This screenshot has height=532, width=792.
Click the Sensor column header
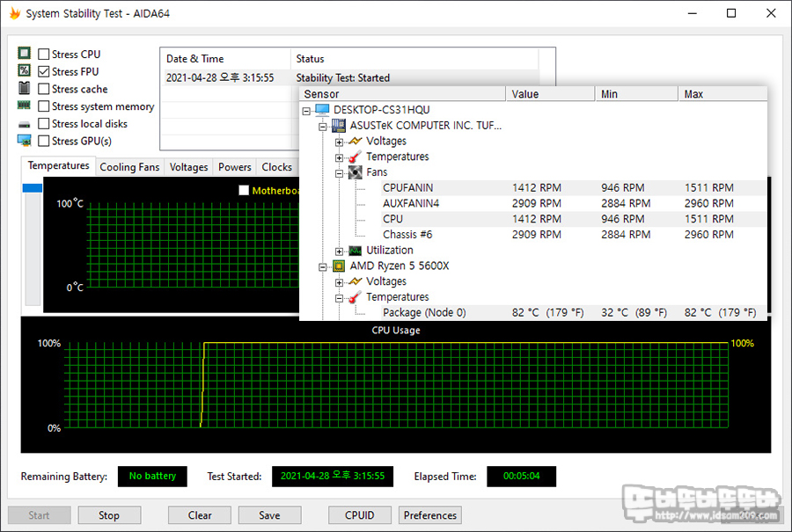[402, 94]
